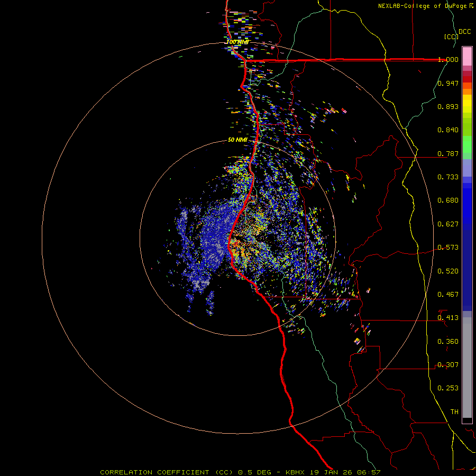Select the 0.467 legend value

448,294
